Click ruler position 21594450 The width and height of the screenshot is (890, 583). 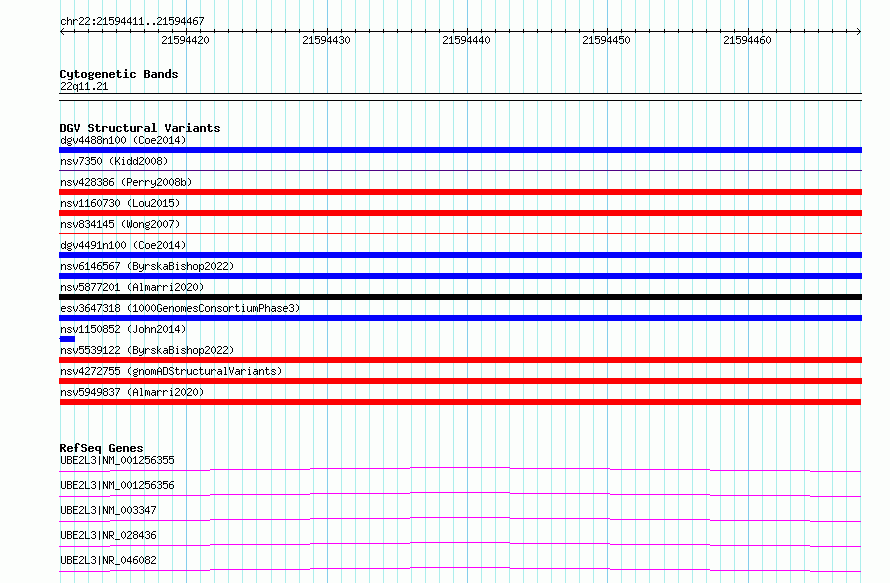click(x=606, y=40)
